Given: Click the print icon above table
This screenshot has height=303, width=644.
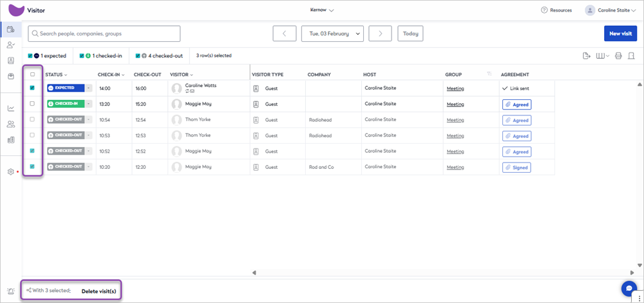Looking at the screenshot, I should [x=618, y=56].
